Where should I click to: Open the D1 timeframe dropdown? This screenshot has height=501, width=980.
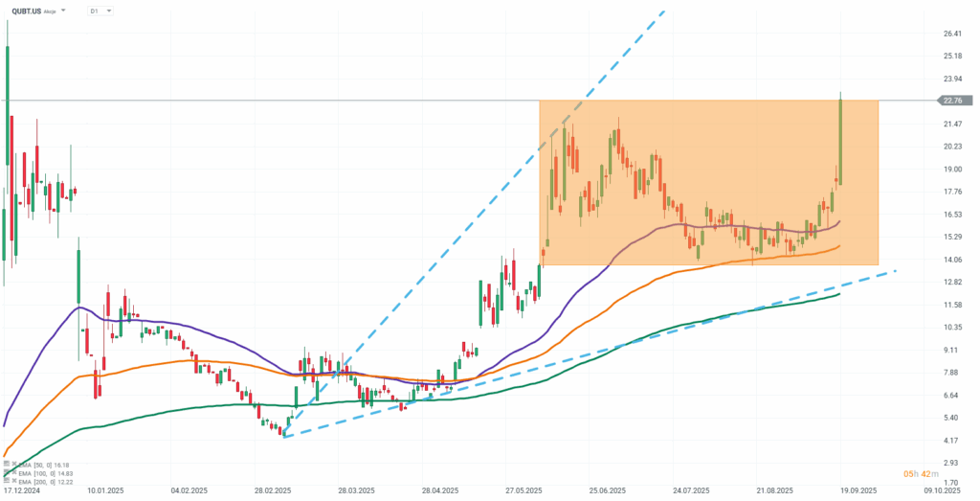pos(100,11)
